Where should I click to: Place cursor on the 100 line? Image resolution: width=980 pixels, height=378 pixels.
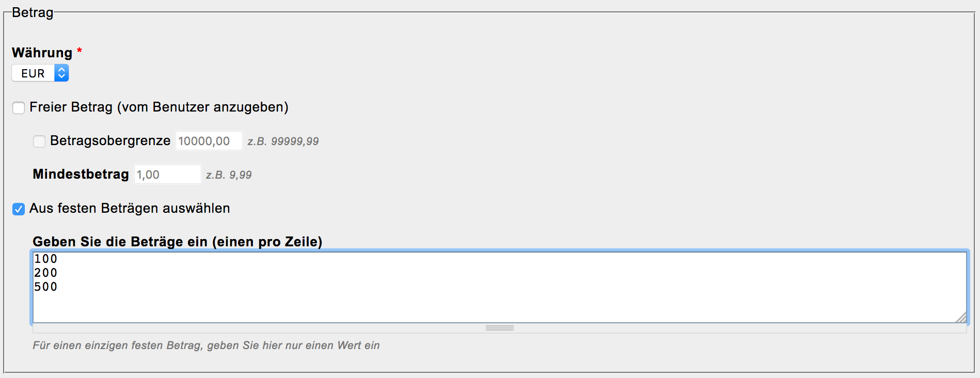point(46,259)
